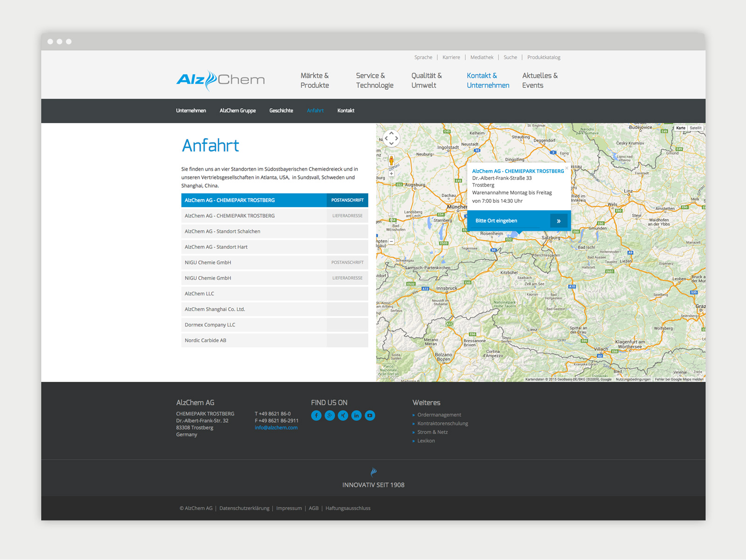This screenshot has width=746, height=560.
Task: Select the AlzChem LLC location row
Action: (x=275, y=294)
